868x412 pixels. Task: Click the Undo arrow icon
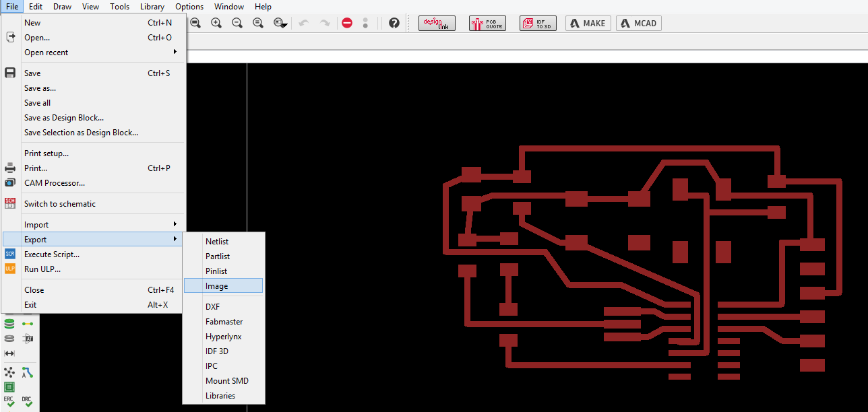[303, 23]
